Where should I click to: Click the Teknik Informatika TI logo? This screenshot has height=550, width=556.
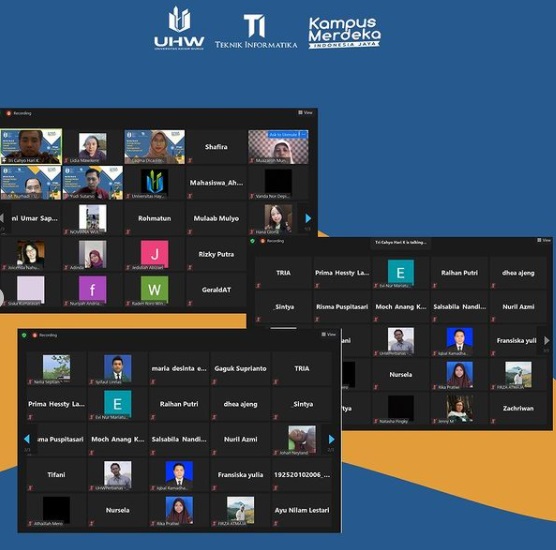click(256, 31)
